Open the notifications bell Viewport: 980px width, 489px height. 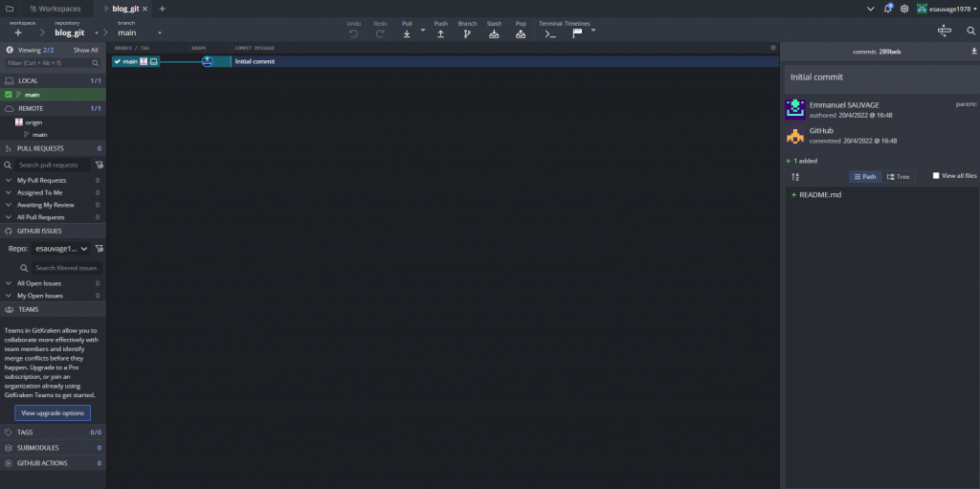pos(888,9)
